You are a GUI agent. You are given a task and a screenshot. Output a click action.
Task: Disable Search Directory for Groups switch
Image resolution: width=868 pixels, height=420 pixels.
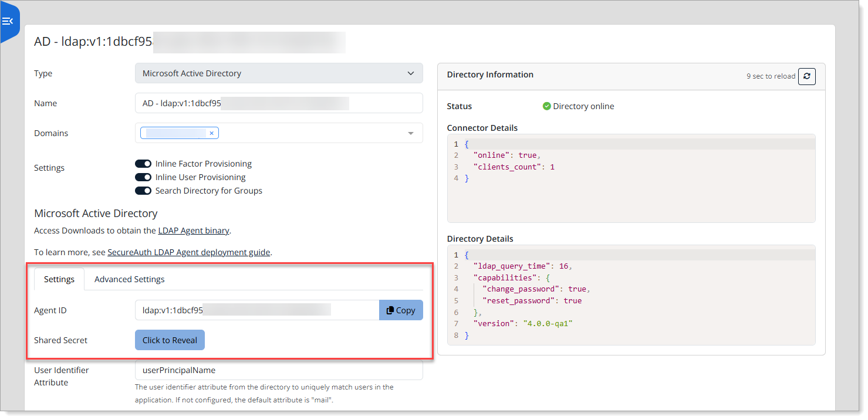coord(143,191)
